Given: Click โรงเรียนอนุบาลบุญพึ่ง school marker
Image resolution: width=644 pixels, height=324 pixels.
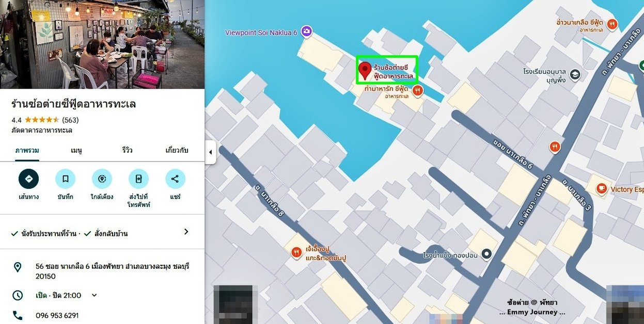Looking at the screenshot, I should click(x=575, y=75).
